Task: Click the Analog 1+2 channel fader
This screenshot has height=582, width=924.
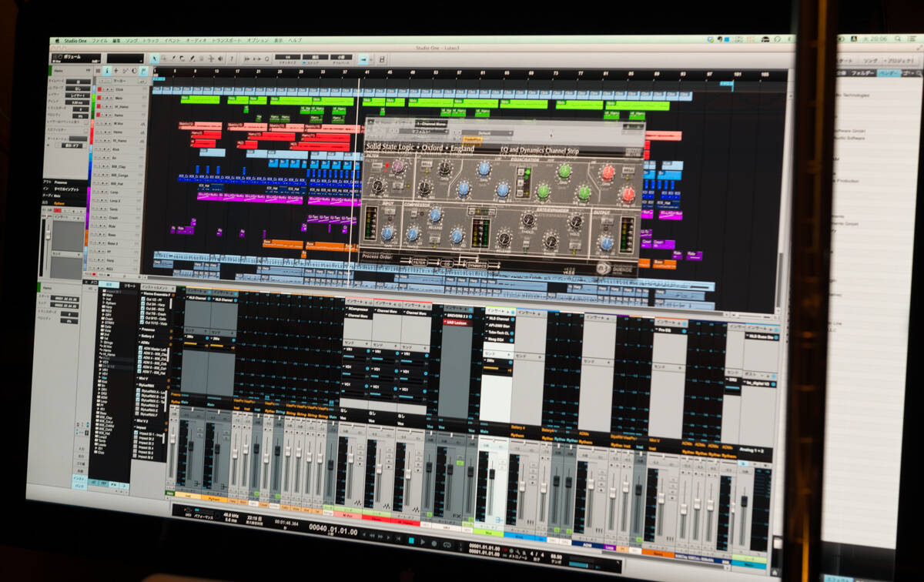Action: (x=743, y=502)
